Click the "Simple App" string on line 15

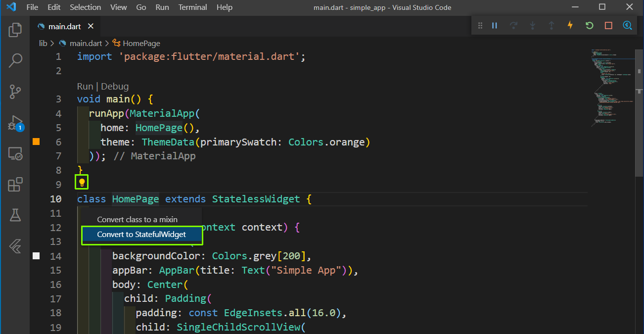point(306,270)
